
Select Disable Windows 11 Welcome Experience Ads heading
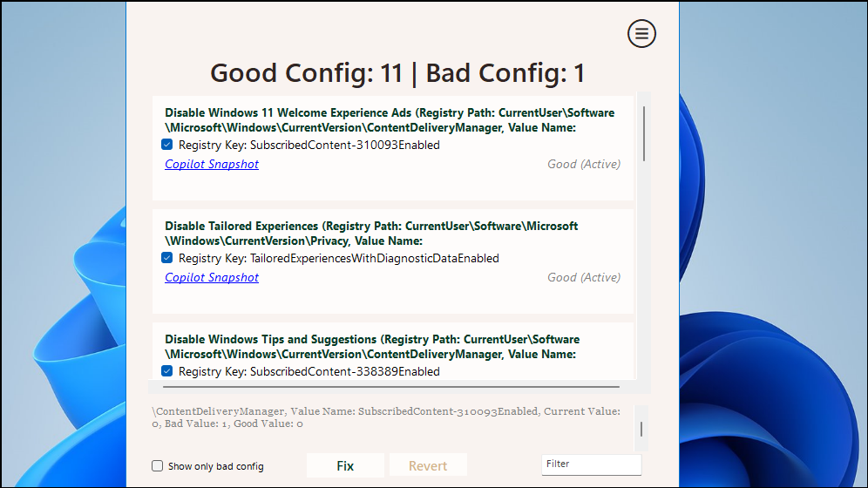390,120
